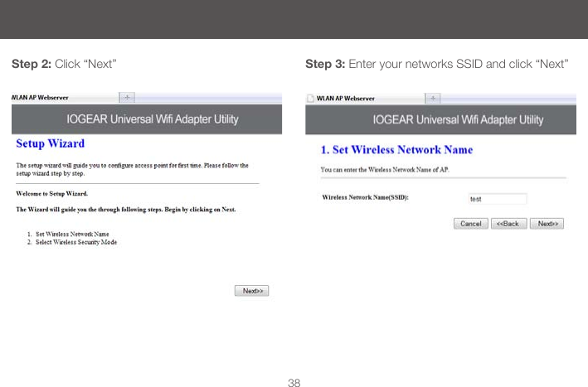Viewport: 588px width, 387px height.
Task: Click Next>> on the Setup Wizard page
Action: tap(251, 291)
